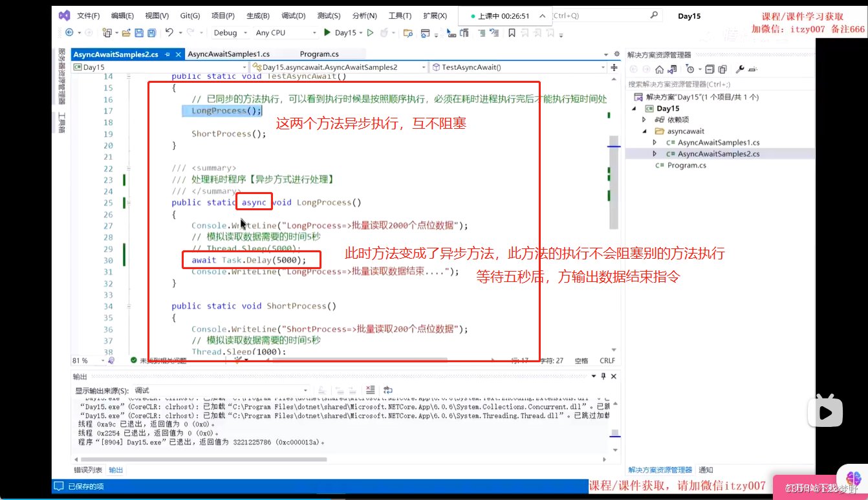Open the View (视图) menu

click(157, 16)
